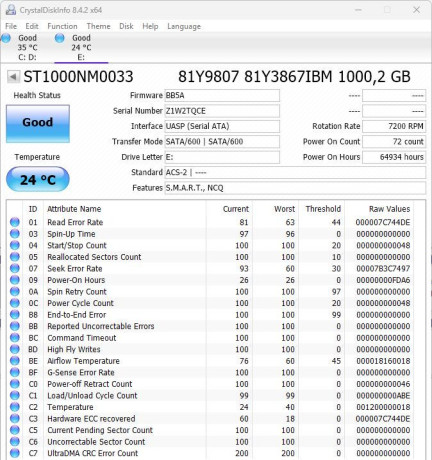Open the File menu
This screenshot has height=460, width=432.
tap(11, 26)
